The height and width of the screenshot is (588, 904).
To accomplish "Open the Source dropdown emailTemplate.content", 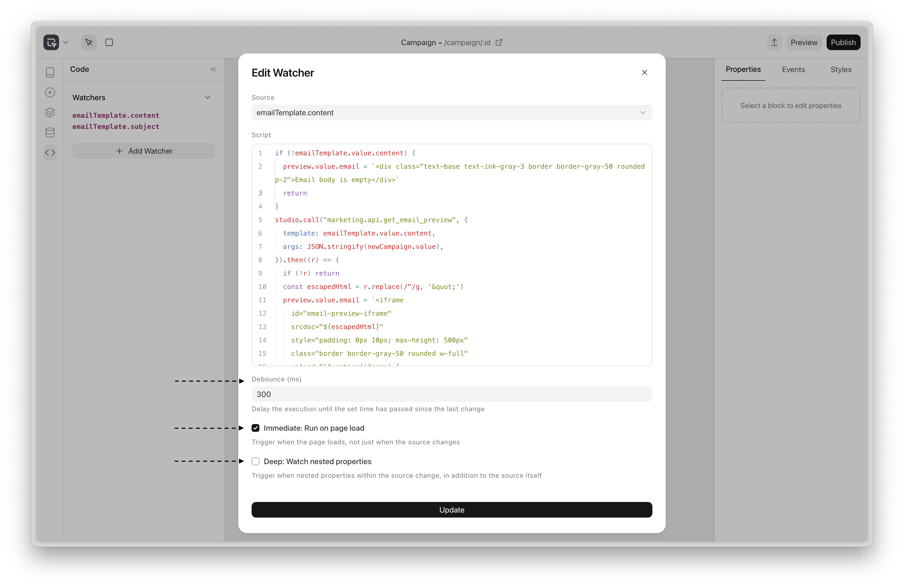I will [451, 112].
